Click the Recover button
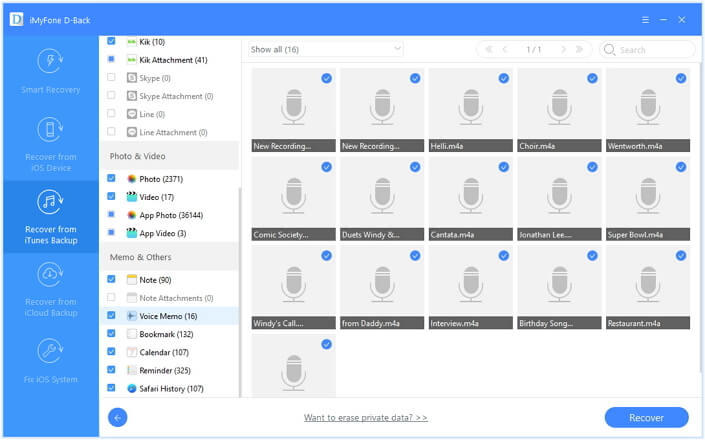The image size is (705, 440). pos(646,418)
